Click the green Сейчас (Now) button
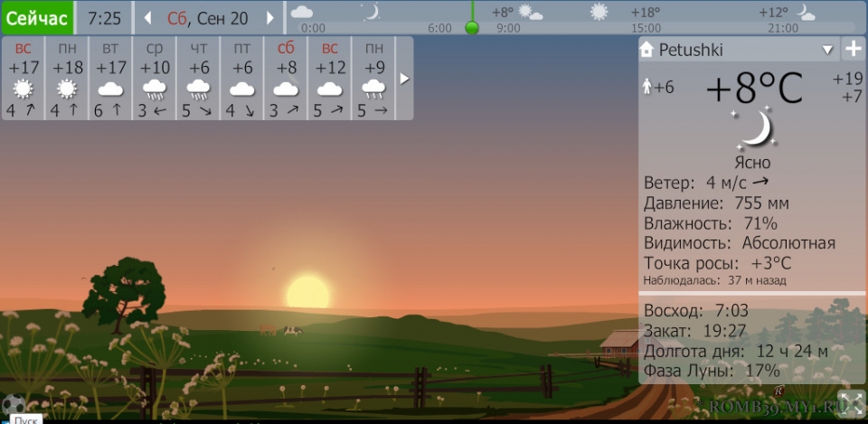The image size is (868, 424). [37, 18]
